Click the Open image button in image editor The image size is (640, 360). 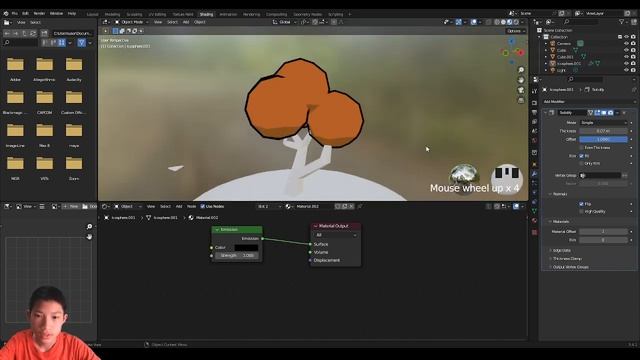pyautogui.click(x=89, y=207)
